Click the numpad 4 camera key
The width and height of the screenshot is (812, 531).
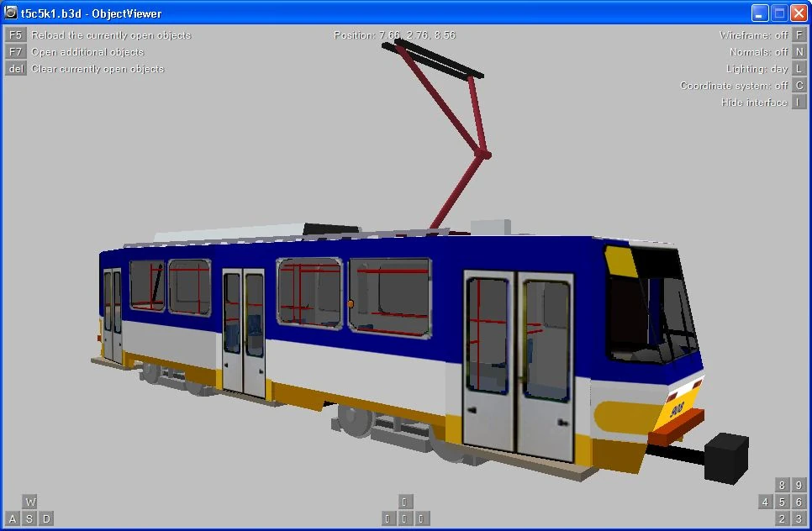click(766, 502)
